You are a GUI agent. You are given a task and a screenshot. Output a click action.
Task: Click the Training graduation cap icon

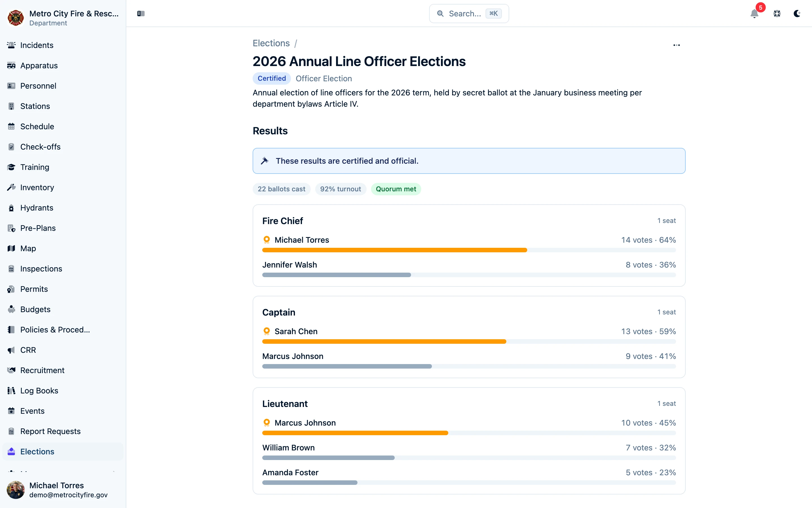tap(11, 167)
